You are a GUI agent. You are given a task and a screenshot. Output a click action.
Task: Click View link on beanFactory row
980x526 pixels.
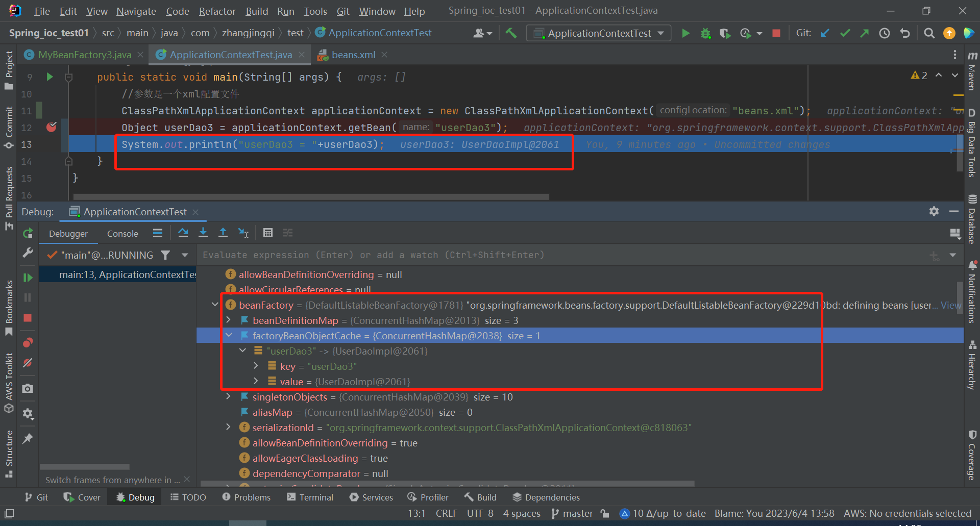(x=950, y=305)
